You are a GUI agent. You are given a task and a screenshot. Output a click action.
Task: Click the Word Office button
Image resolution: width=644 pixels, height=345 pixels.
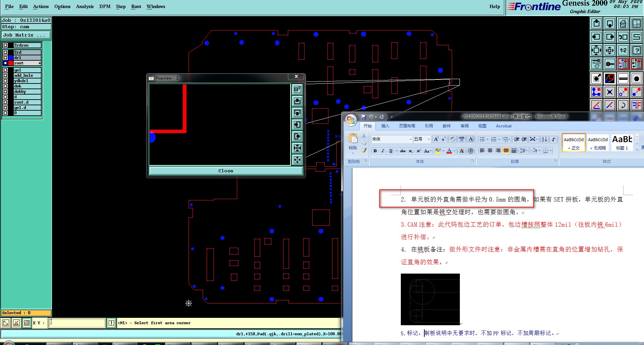point(351,120)
